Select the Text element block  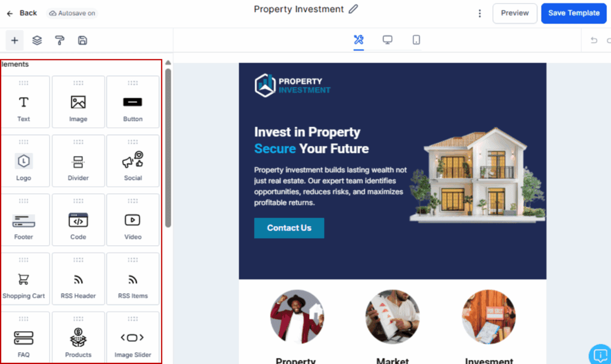(24, 102)
